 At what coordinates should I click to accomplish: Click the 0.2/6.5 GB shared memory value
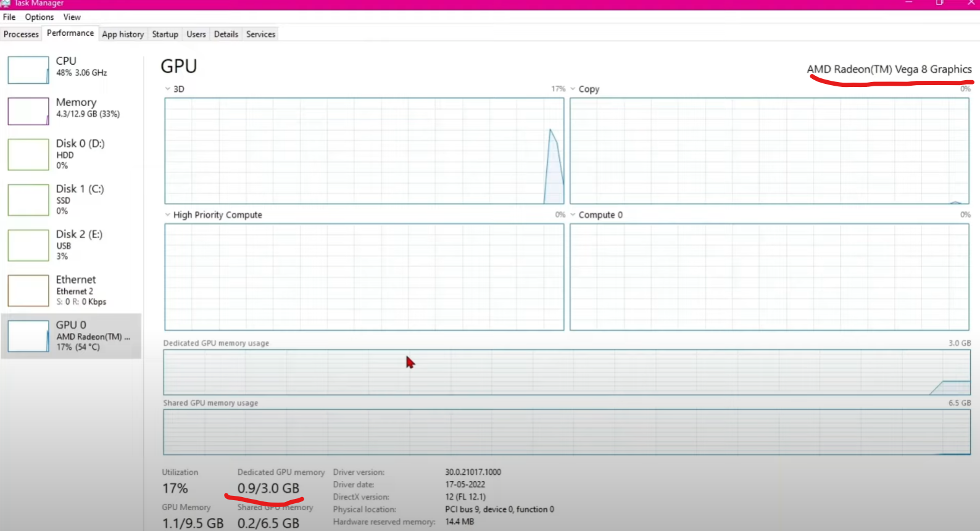pyautogui.click(x=268, y=524)
